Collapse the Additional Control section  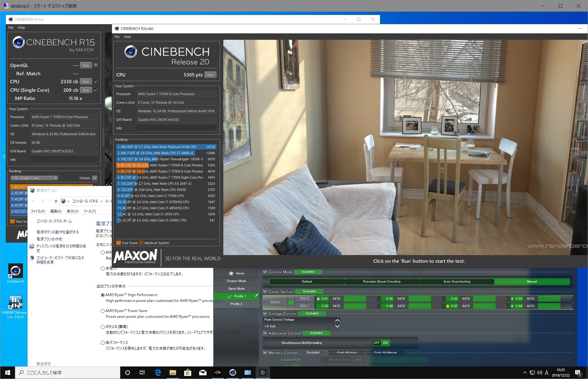pyautogui.click(x=265, y=333)
